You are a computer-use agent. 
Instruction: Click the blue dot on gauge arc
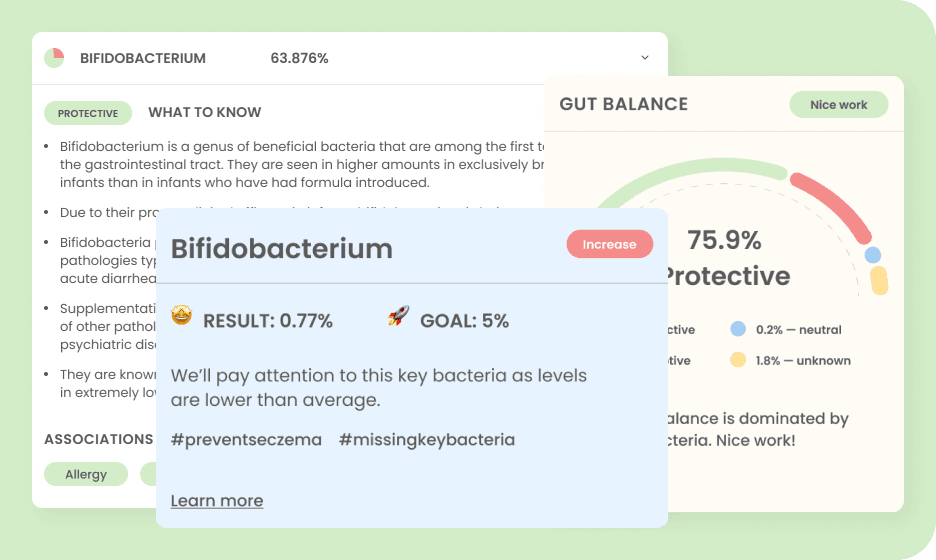point(873,255)
